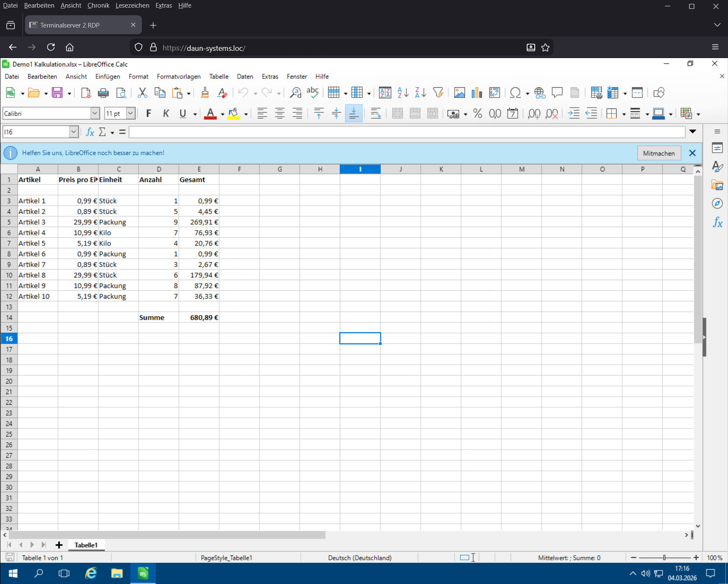Click the Print icon in toolbar
Screen dimensions: 728x584
[103, 93]
